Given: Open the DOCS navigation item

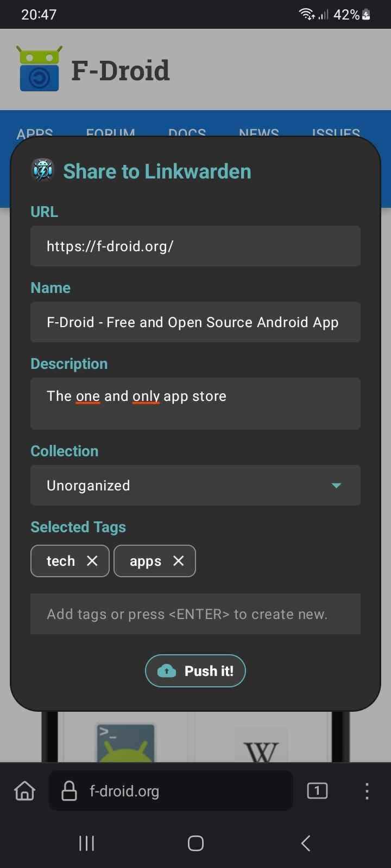Looking at the screenshot, I should tap(187, 133).
